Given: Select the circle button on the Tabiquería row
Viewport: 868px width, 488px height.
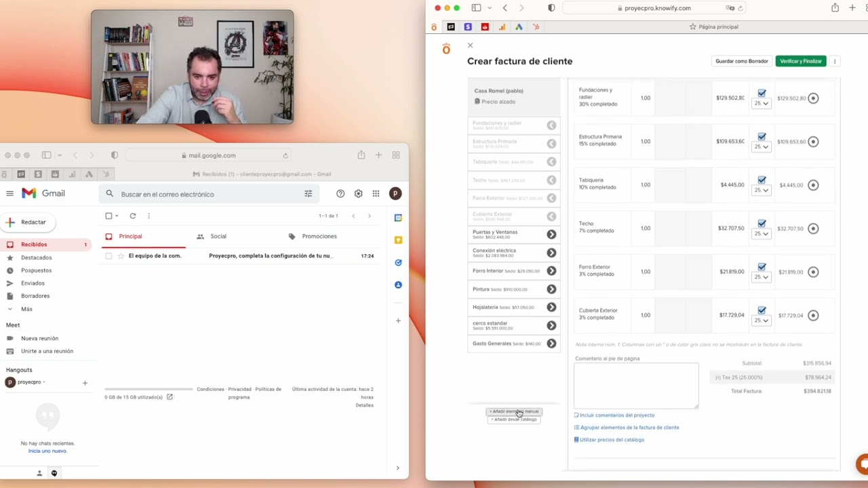Looking at the screenshot, I should point(813,185).
